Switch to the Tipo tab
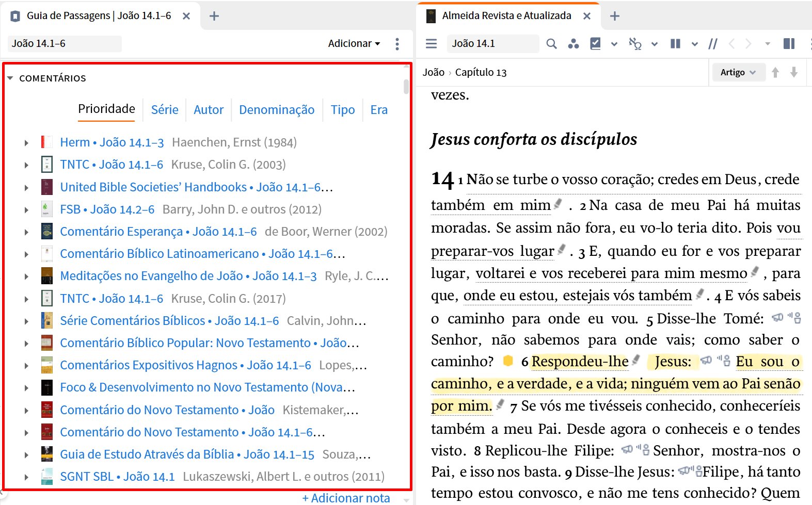 click(x=343, y=110)
